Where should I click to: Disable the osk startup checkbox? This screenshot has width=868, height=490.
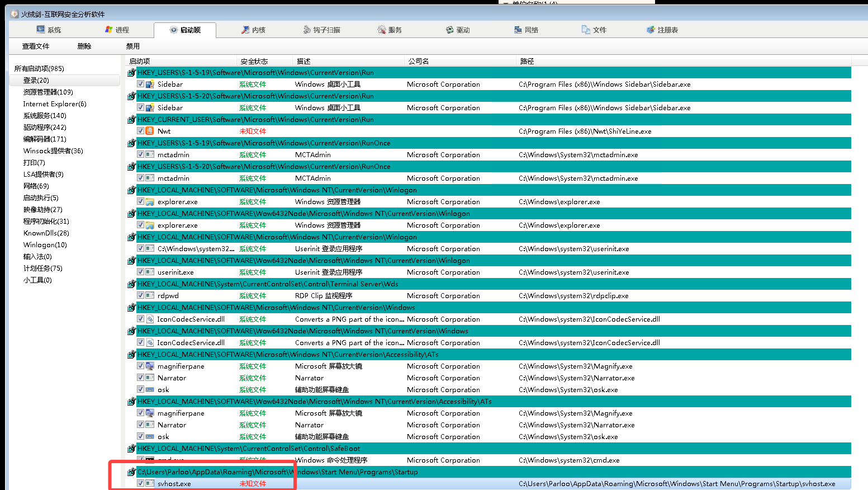click(140, 389)
